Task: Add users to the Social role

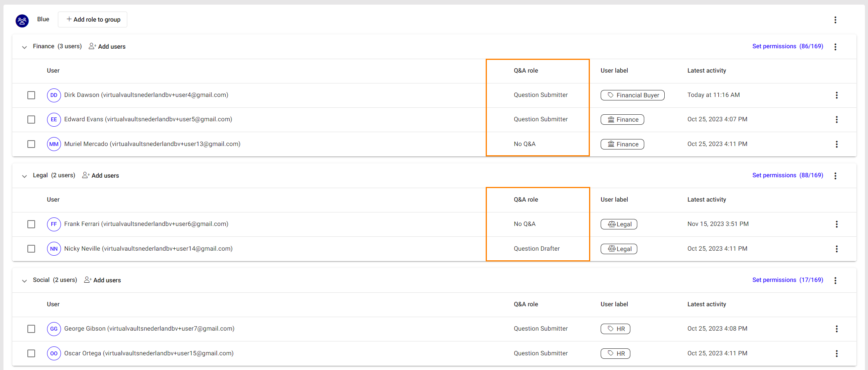Action: pos(103,280)
